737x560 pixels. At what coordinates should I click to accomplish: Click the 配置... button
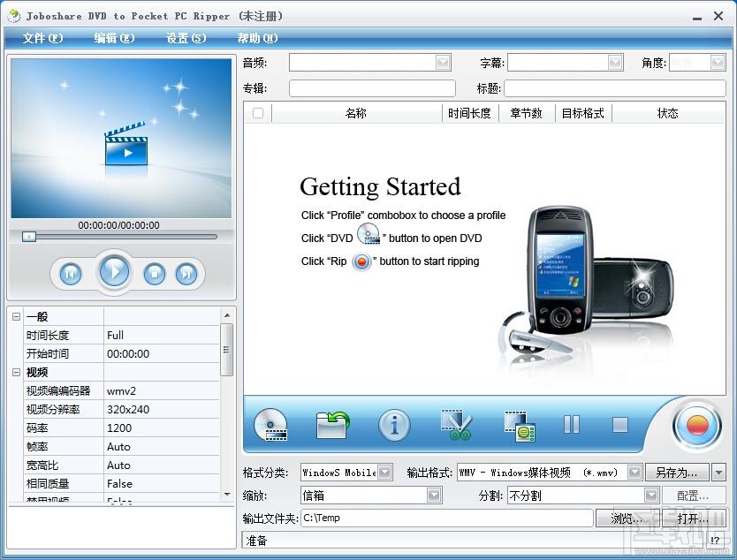click(693, 496)
